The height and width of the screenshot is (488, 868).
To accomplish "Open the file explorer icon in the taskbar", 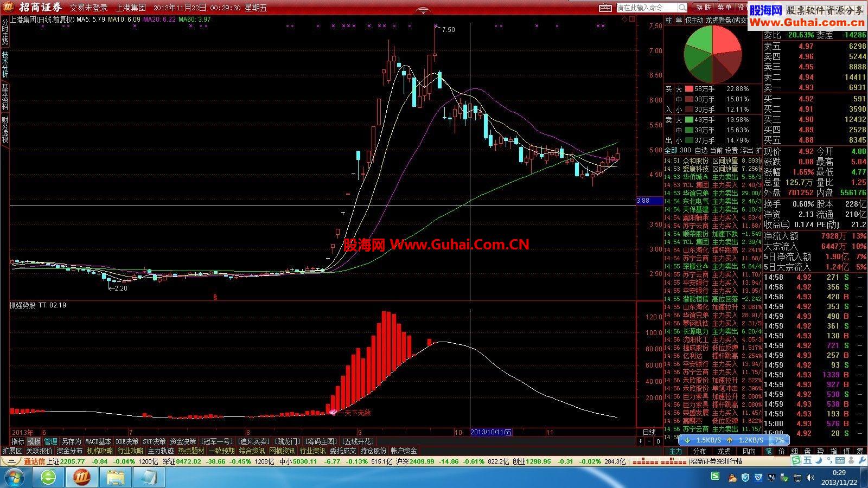I will (116, 477).
